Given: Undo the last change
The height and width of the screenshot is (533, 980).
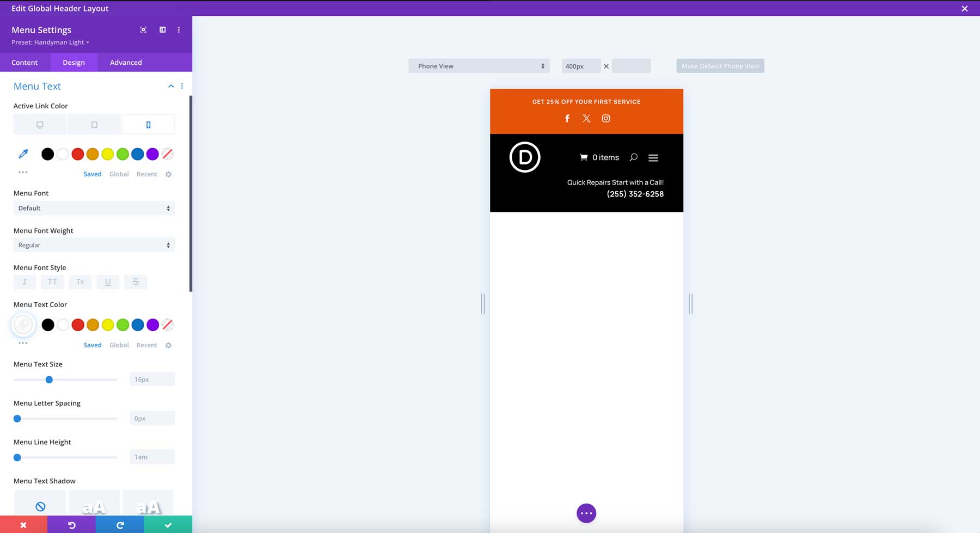Looking at the screenshot, I should click(x=71, y=524).
